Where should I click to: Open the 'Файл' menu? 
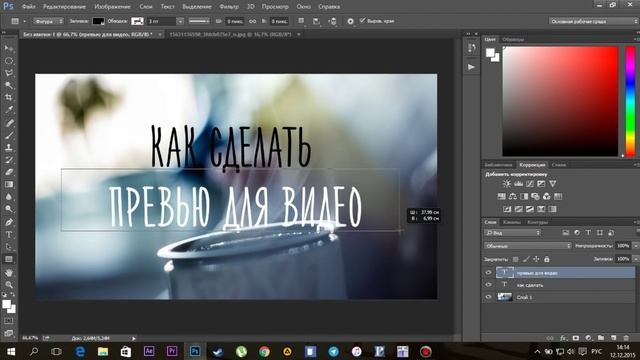coord(28,7)
